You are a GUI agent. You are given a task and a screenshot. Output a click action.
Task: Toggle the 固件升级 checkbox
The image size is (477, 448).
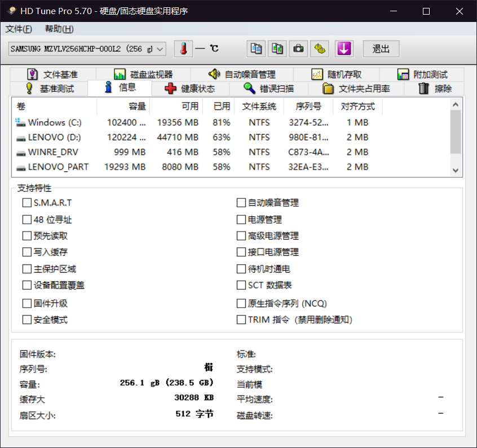click(x=26, y=303)
